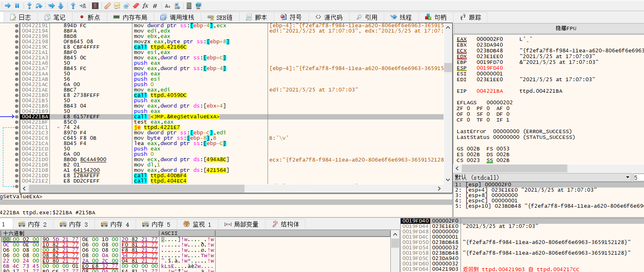The image size is (644, 272).
Task: Click the Step Into icon
Action: (30, 6)
